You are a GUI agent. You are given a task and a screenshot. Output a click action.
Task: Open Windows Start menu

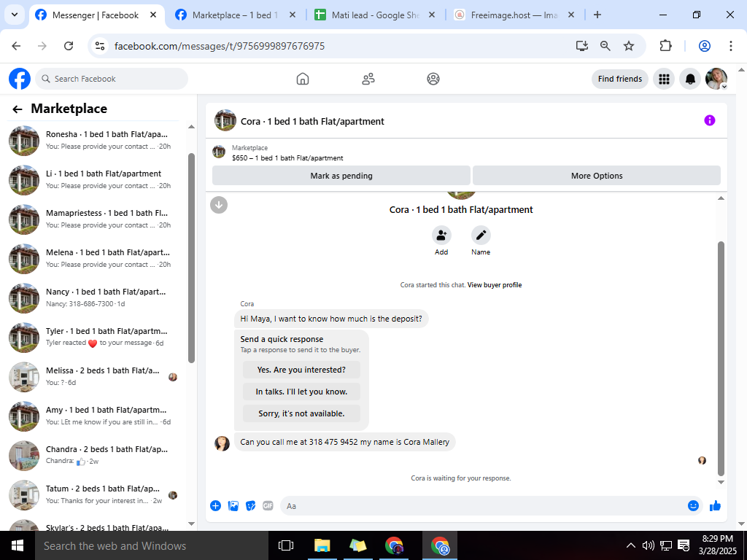coord(18,545)
